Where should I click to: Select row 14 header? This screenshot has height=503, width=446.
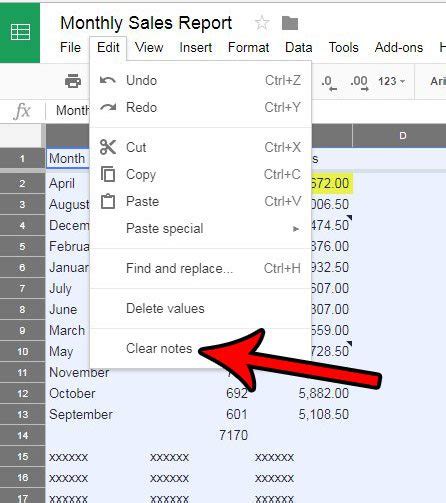pyautogui.click(x=22, y=436)
